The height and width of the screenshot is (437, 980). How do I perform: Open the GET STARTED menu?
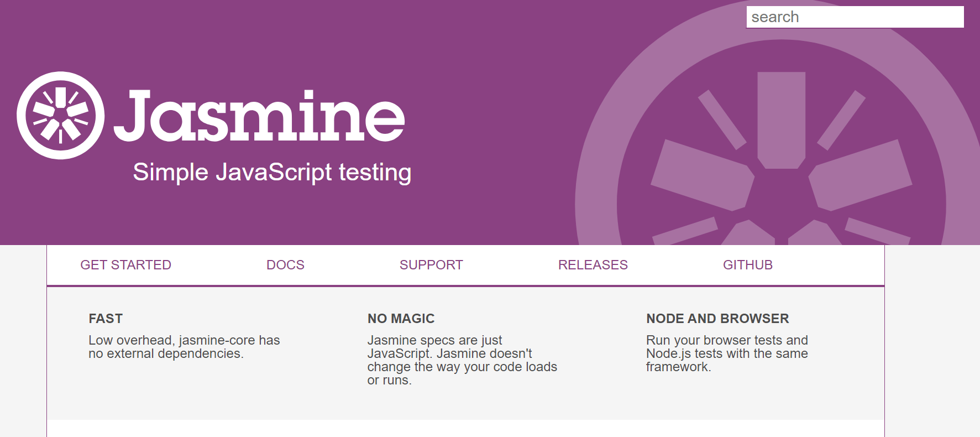coord(126,265)
